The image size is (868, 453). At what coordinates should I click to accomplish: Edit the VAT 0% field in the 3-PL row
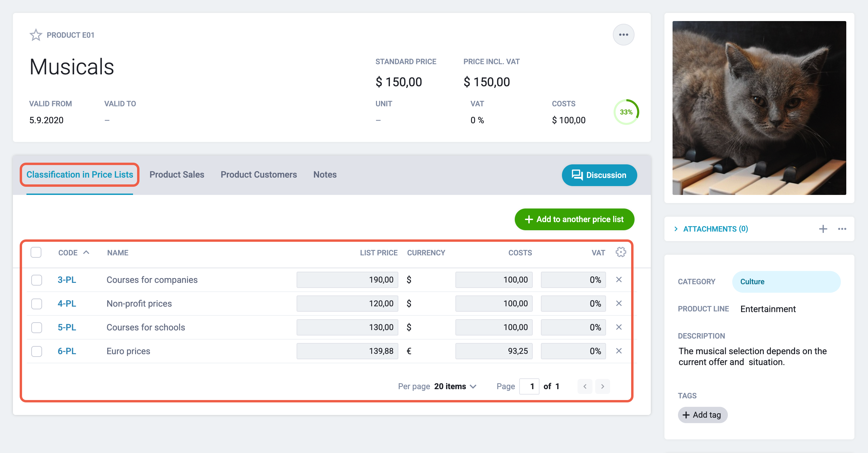coord(573,280)
